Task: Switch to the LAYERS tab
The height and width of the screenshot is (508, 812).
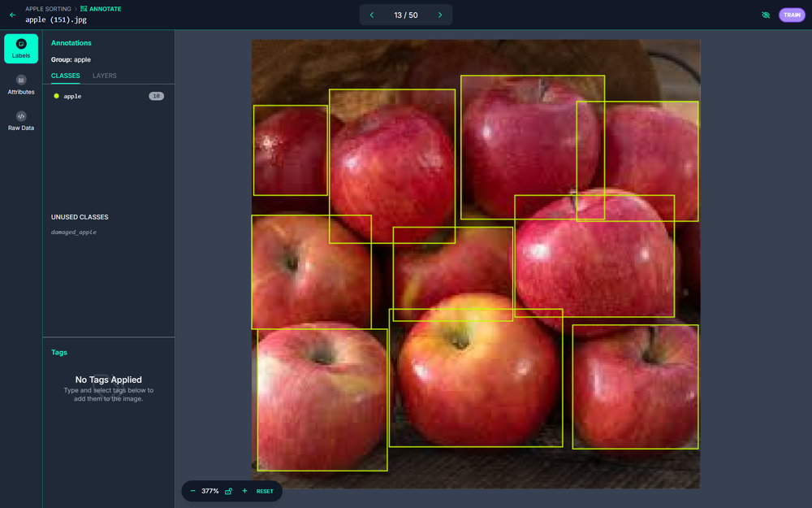Action: coord(104,76)
